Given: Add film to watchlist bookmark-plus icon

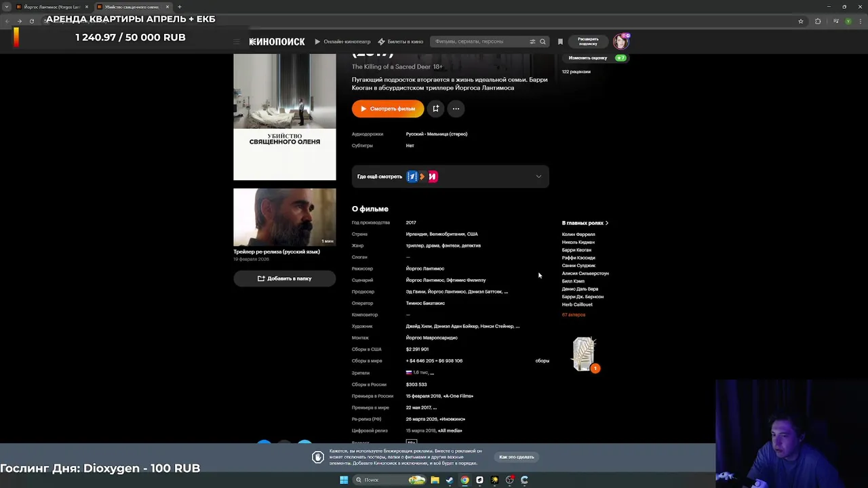Looking at the screenshot, I should tap(436, 108).
